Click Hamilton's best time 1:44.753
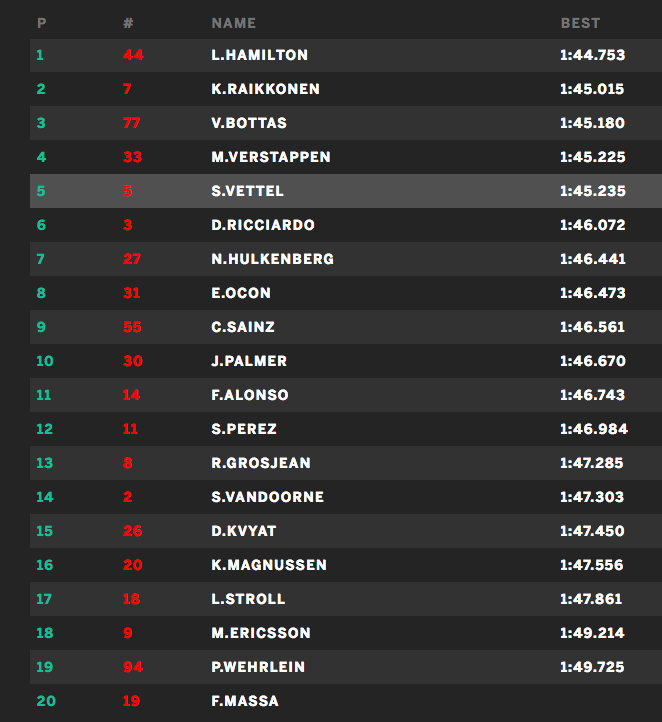This screenshot has height=722, width=662. click(x=592, y=55)
